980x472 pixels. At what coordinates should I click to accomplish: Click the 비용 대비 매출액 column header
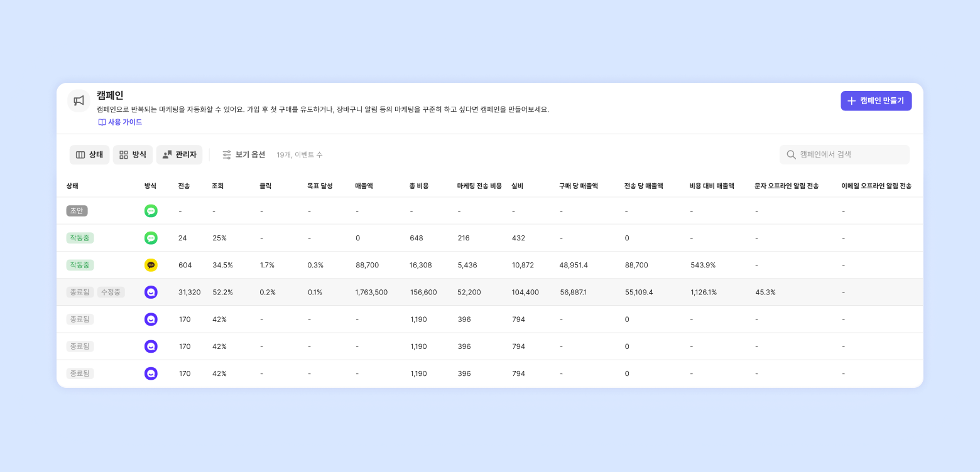[712, 186]
